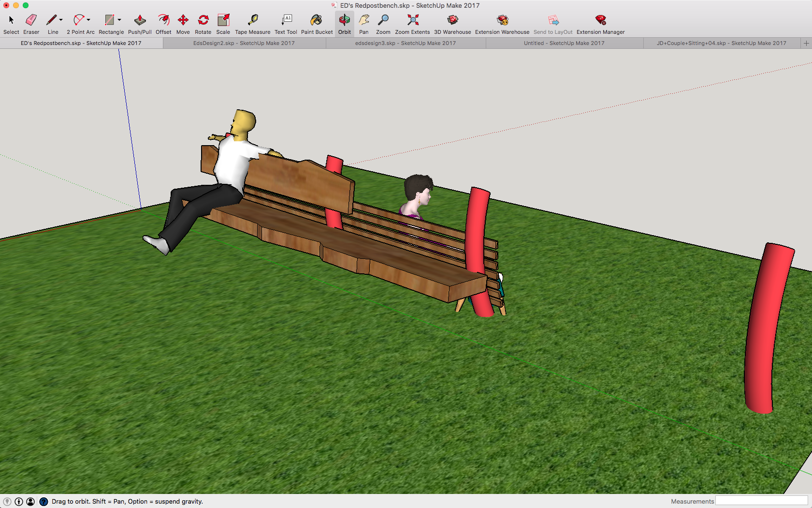Click the credits status bar icon
This screenshot has height=508, width=812.
[19, 502]
